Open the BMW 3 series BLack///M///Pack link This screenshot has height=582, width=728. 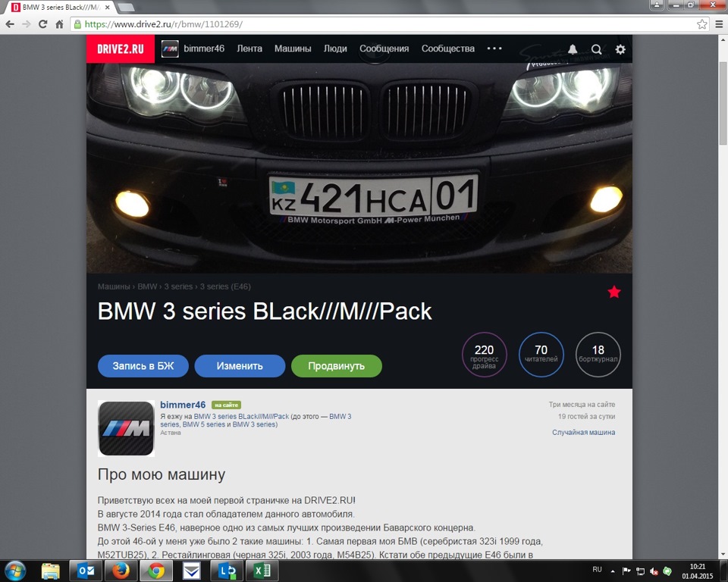(x=241, y=416)
